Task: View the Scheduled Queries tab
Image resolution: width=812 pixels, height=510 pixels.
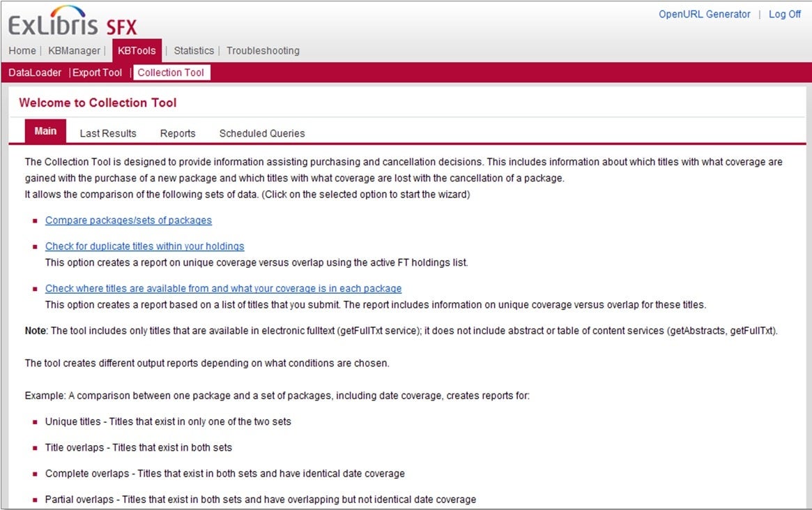Action: (262, 133)
